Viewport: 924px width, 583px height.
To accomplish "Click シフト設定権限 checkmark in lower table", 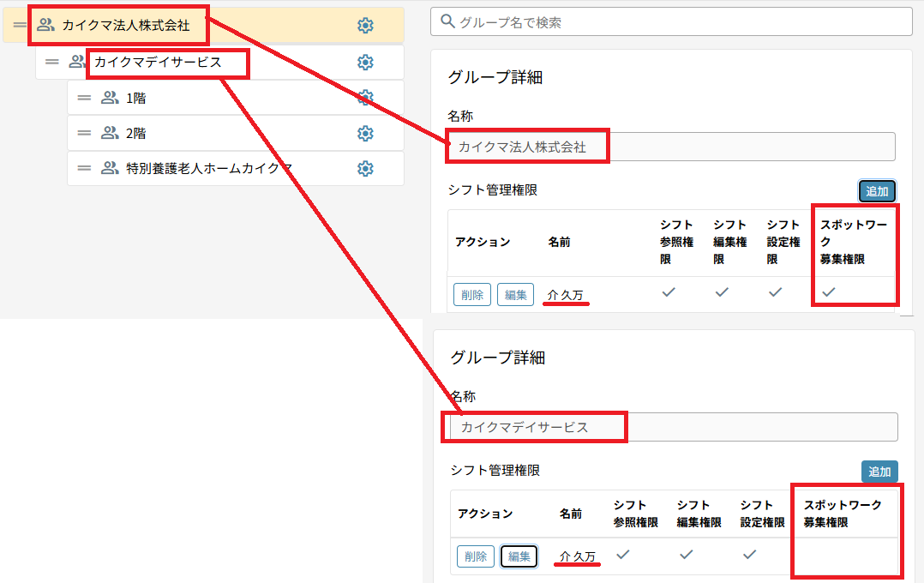I will click(749, 554).
